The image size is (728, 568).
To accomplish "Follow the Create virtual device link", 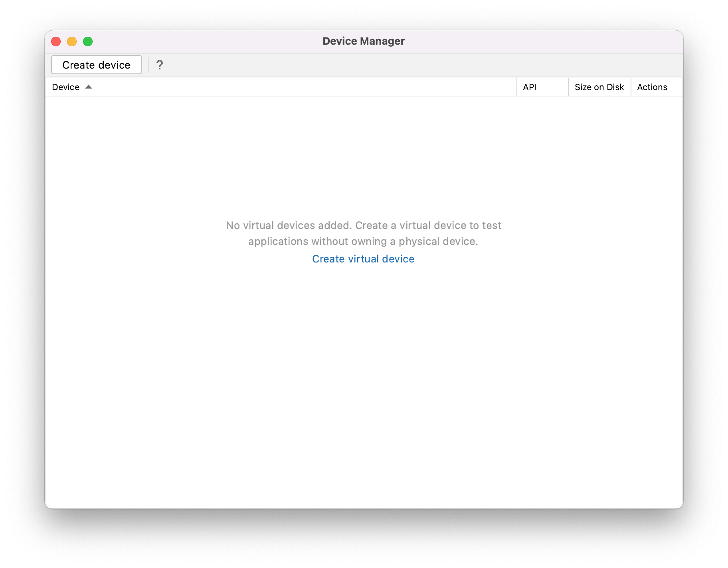I will pyautogui.click(x=363, y=259).
